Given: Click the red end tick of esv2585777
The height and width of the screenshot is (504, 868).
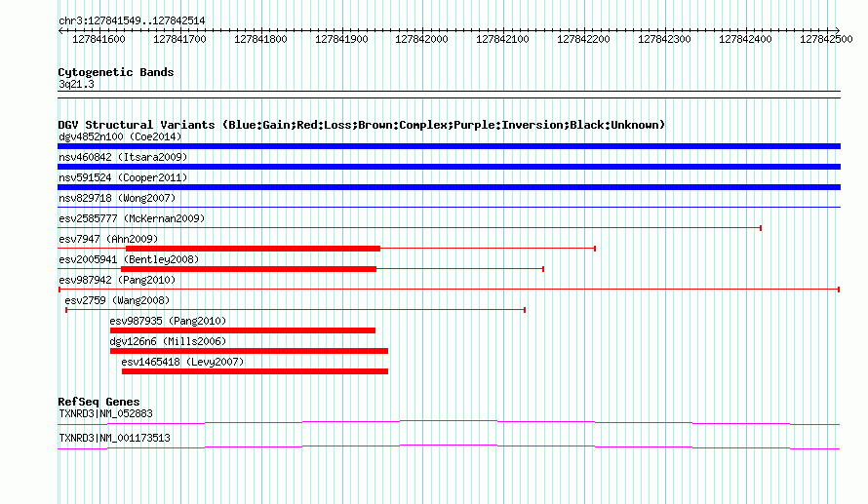Looking at the screenshot, I should point(761,228).
